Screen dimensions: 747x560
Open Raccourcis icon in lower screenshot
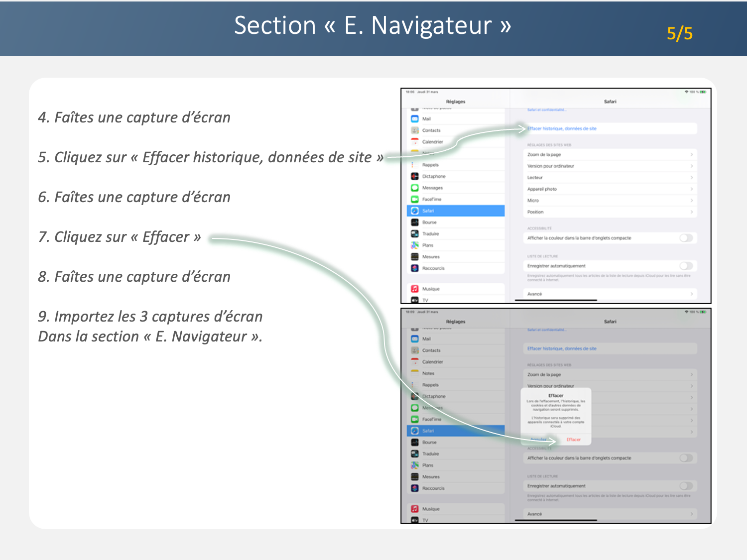(x=414, y=488)
